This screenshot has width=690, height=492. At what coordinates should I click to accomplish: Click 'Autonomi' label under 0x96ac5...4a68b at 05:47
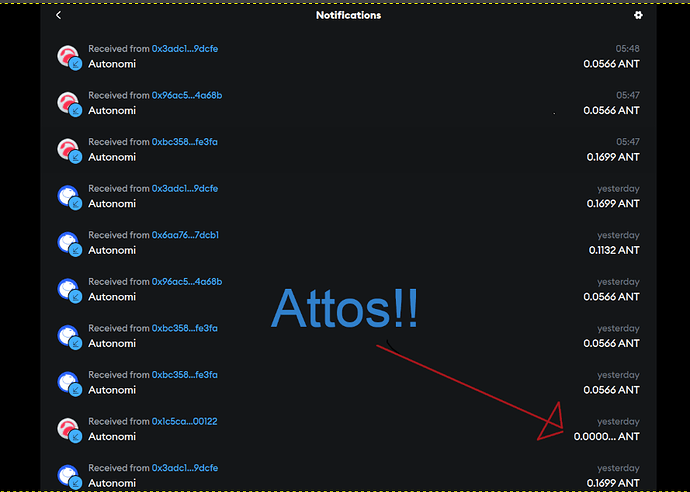click(x=112, y=110)
